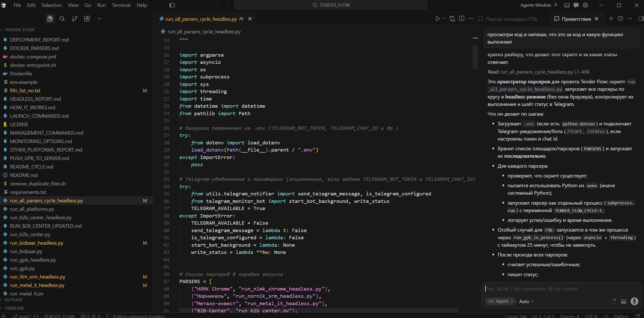
Task: Open the Auto model dropdown
Action: point(526,301)
